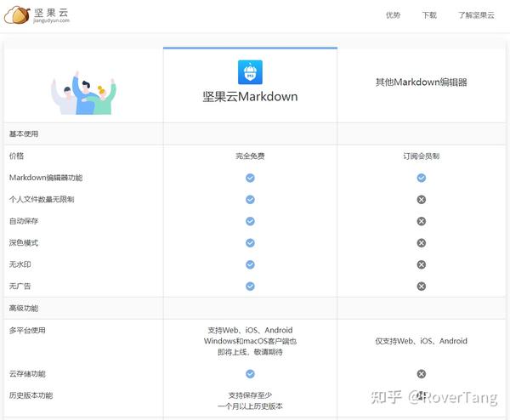Click the 深色模式 row label
Screen dimensions: 510x420
coord(24,242)
